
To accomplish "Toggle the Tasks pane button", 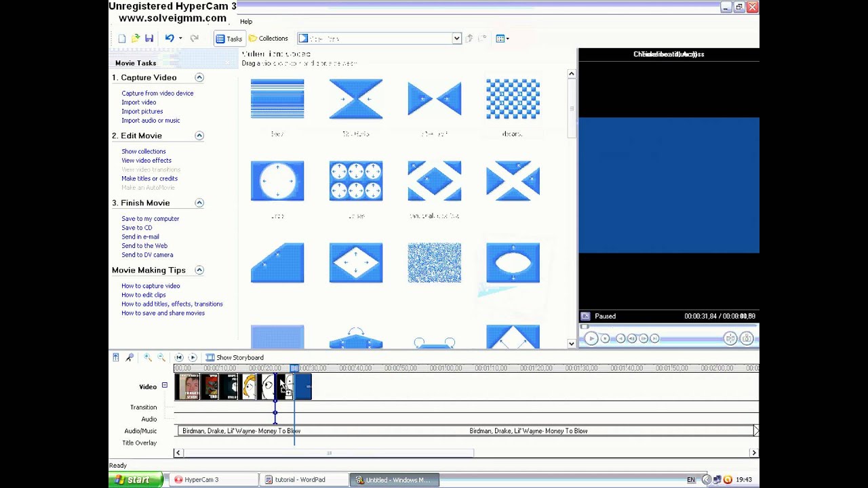I will 229,39.
